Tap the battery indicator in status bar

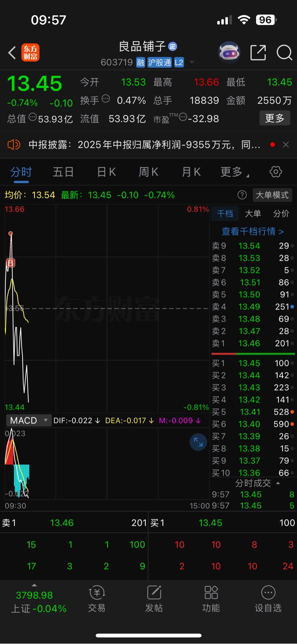click(x=266, y=20)
